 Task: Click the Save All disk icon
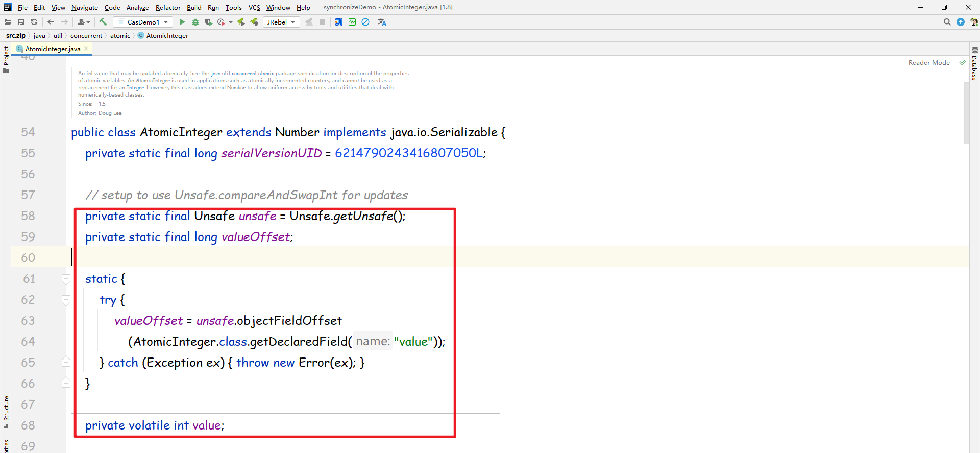tap(21, 22)
